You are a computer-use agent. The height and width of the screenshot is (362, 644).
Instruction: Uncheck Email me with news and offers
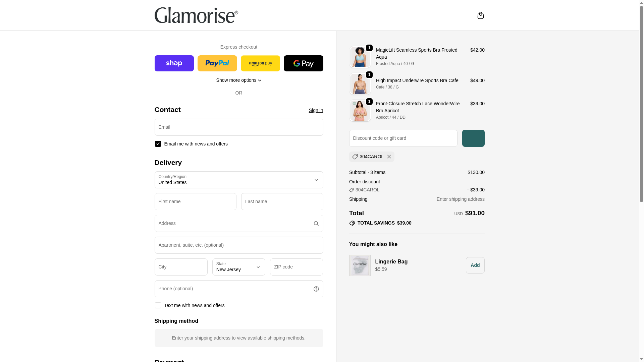[158, 144]
